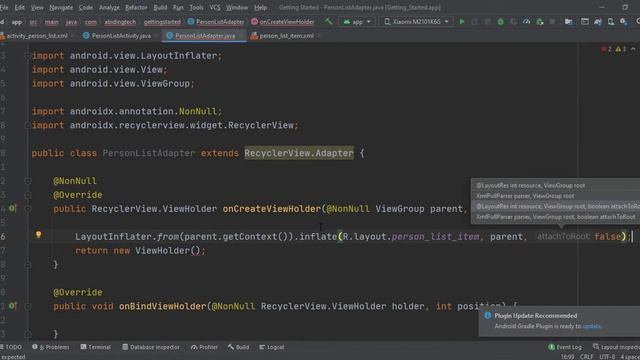Open the Build menu

point(160,7)
